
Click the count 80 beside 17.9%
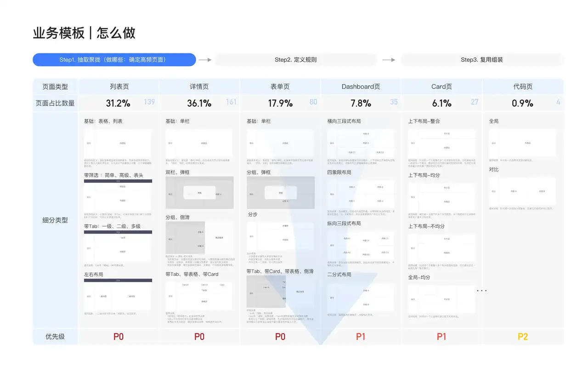point(313,102)
